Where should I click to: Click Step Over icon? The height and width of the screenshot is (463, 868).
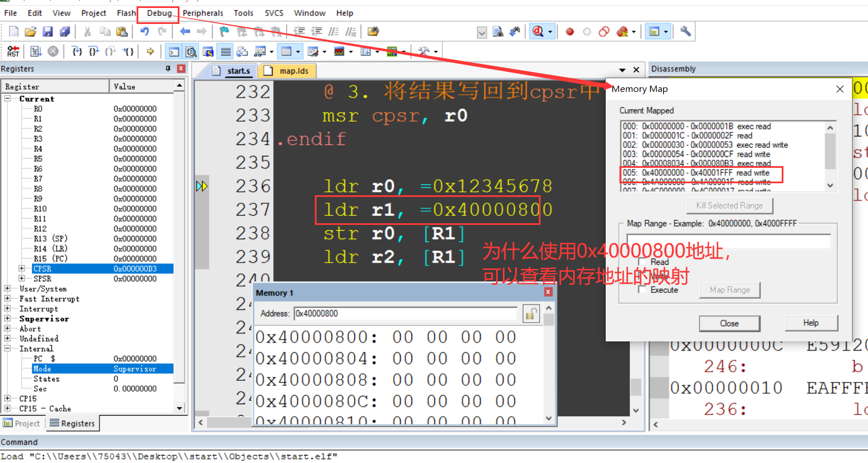pos(94,51)
